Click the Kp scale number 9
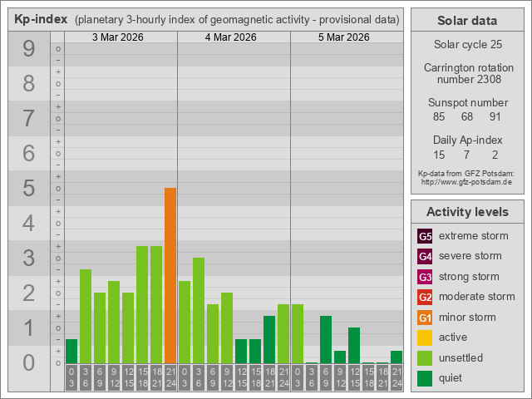This screenshot has width=532, height=399. point(28,49)
